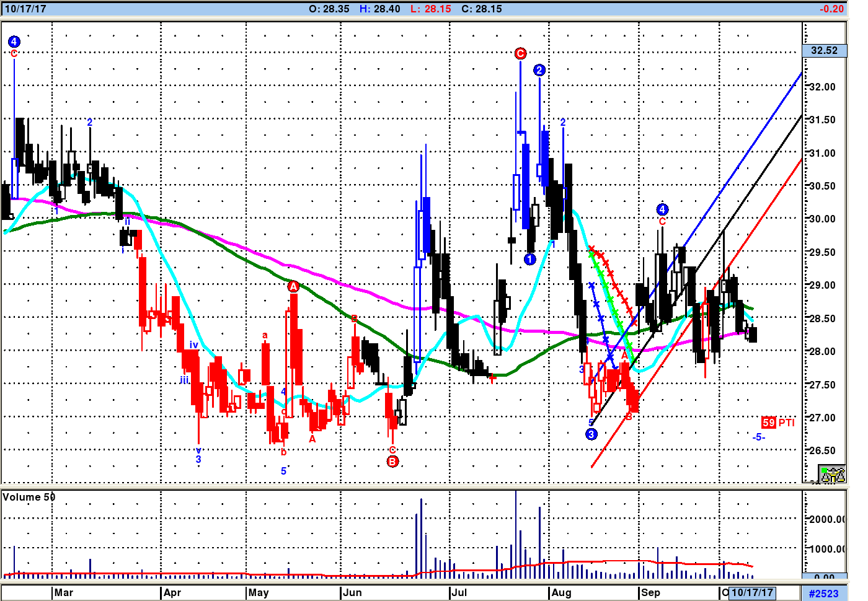This screenshot has height=601, width=868.
Task: Click the close value C: 28.15 in header
Action: (x=482, y=9)
